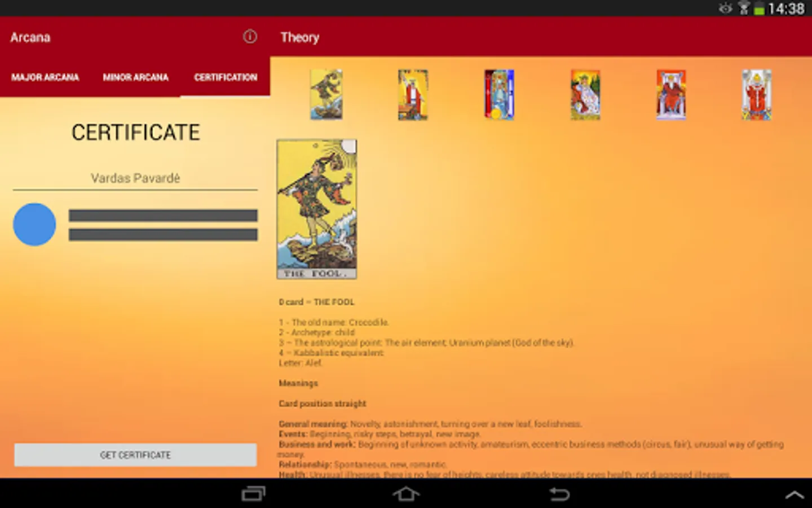Image resolution: width=812 pixels, height=508 pixels.
Task: Select The Empress card thumbnail
Action: pyautogui.click(x=585, y=94)
